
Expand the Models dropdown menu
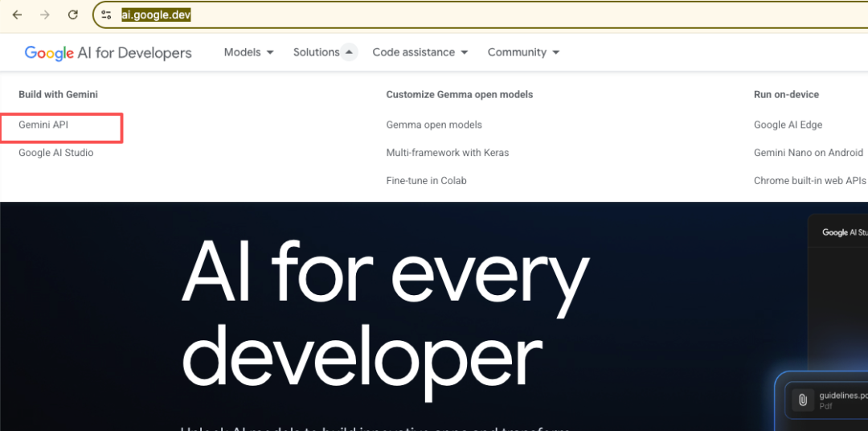point(248,52)
